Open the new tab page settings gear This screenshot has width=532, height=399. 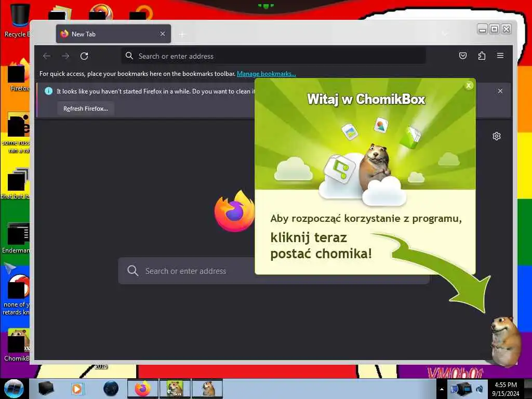click(x=496, y=136)
